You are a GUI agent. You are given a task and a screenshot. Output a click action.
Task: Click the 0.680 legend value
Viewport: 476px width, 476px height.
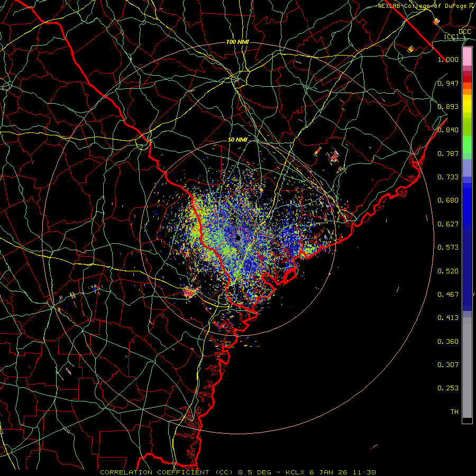tap(448, 200)
